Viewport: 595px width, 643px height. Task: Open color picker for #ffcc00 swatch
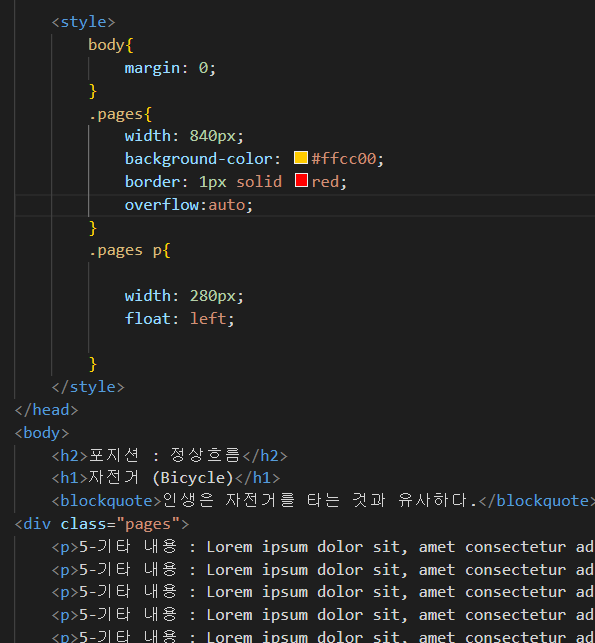(301, 157)
